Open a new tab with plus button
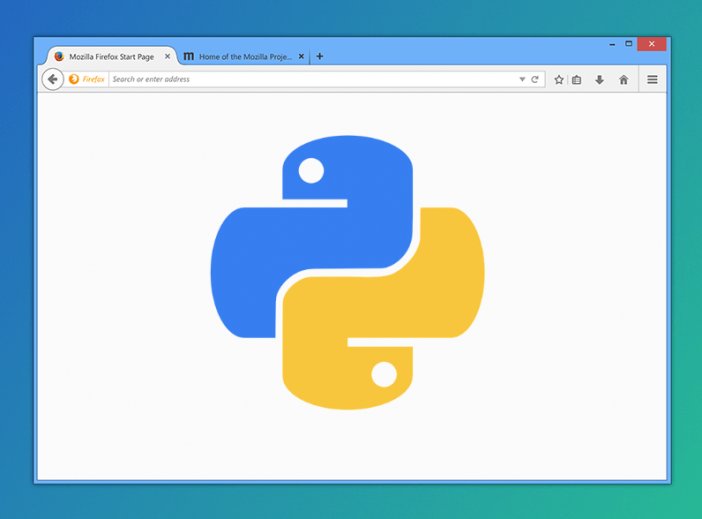The height and width of the screenshot is (519, 702). tap(320, 56)
